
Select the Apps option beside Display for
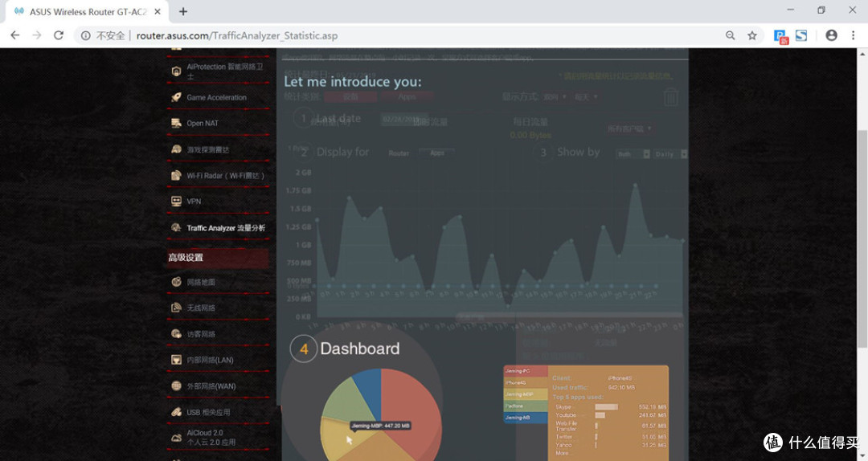(x=436, y=153)
